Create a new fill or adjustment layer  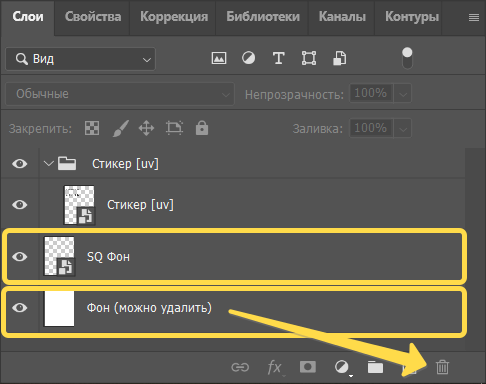[342, 368]
